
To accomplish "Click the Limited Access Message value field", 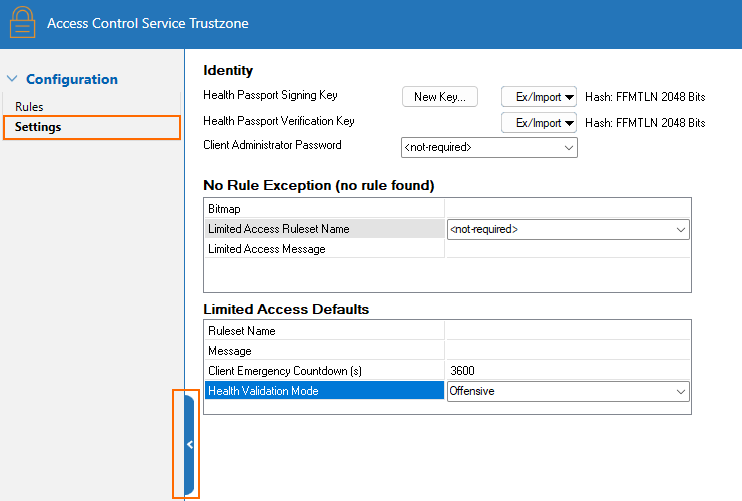I will [568, 249].
